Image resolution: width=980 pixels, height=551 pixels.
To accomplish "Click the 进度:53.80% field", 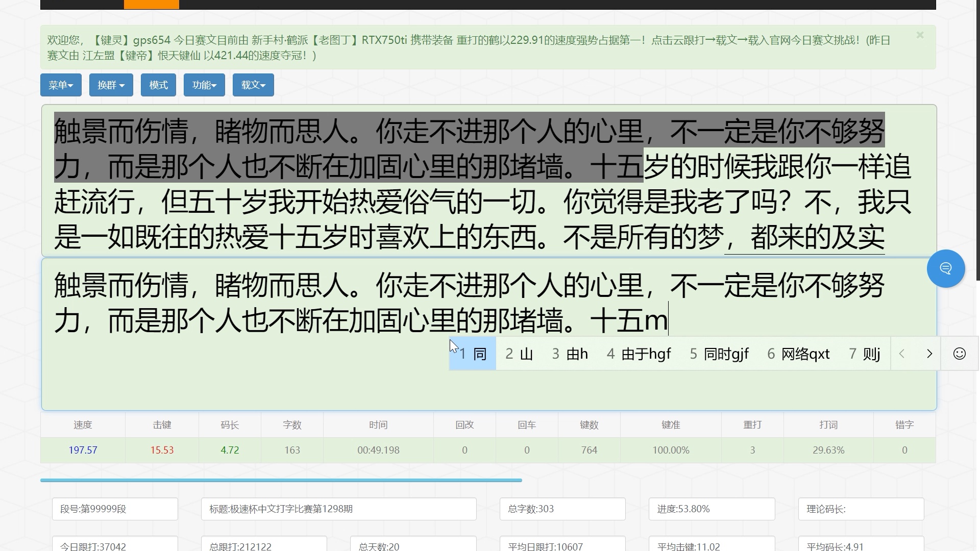I will (712, 509).
